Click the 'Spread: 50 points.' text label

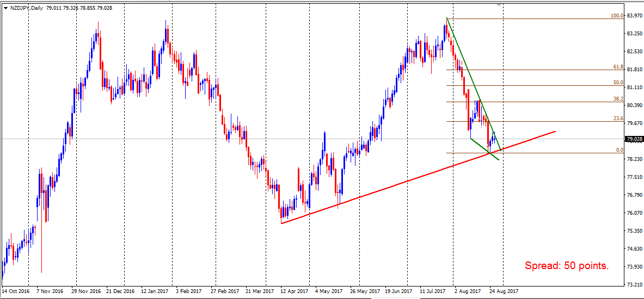567,266
